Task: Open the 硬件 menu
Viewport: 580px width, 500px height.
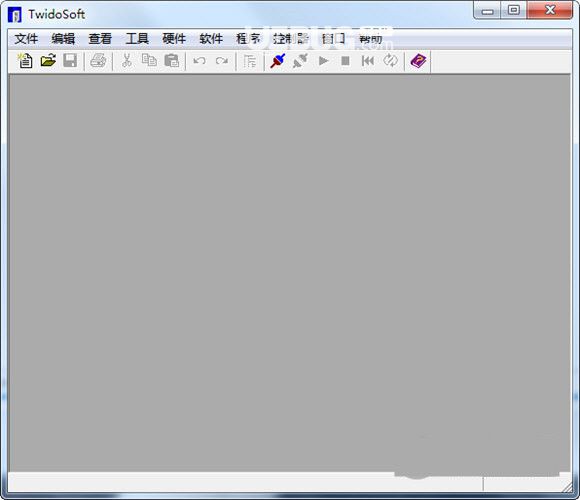Action: (174, 38)
